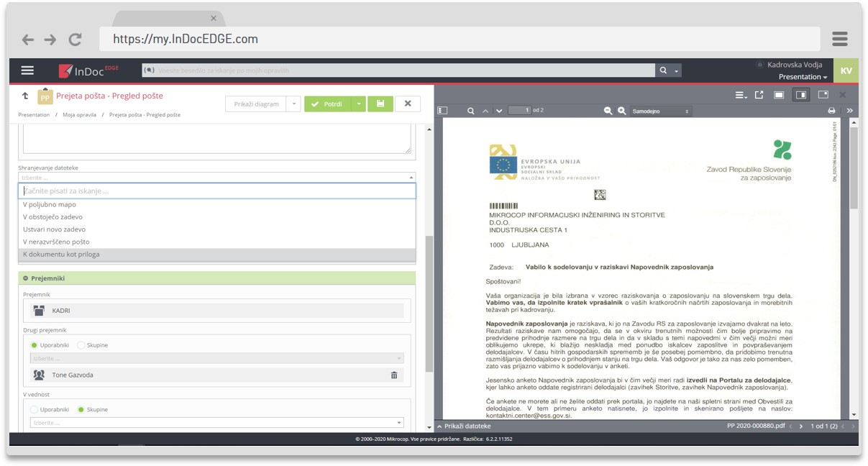Zoom in the PDF document
The image size is (868, 466).
[x=622, y=111]
